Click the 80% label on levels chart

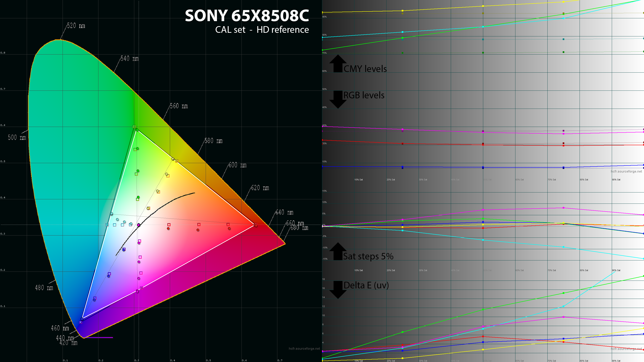pyautogui.click(x=324, y=35)
